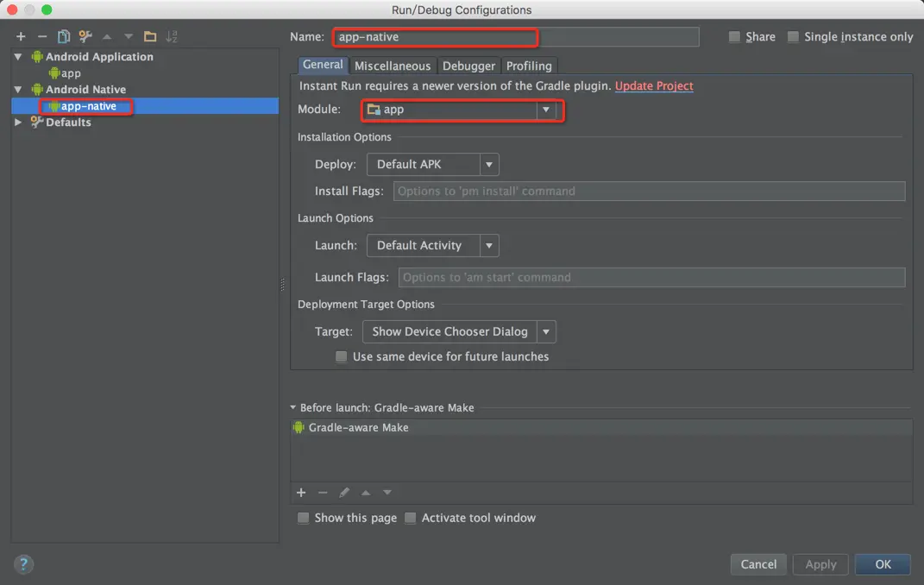Select the Android Native group label
Screen dimensions: 924x585
pyautogui.click(x=85, y=90)
